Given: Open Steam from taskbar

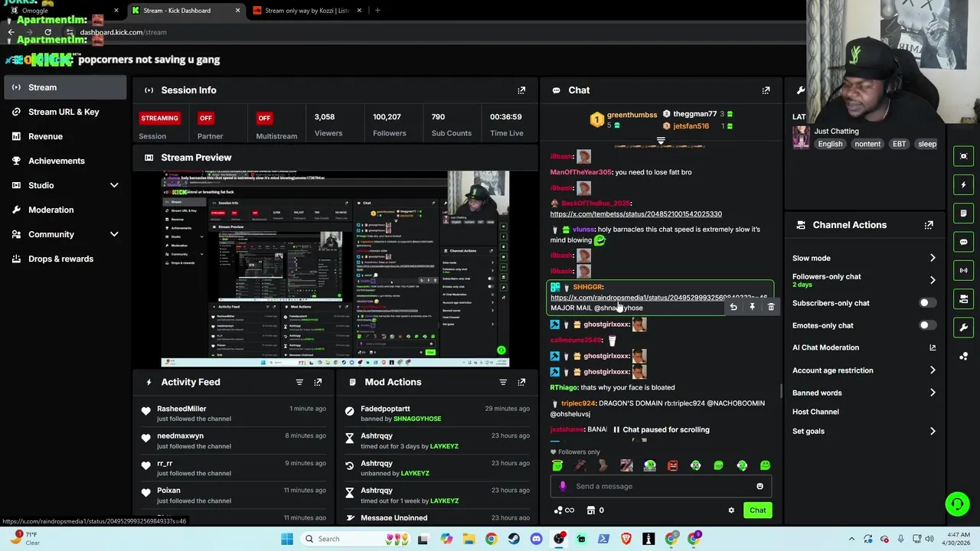Looking at the screenshot, I should [514, 539].
